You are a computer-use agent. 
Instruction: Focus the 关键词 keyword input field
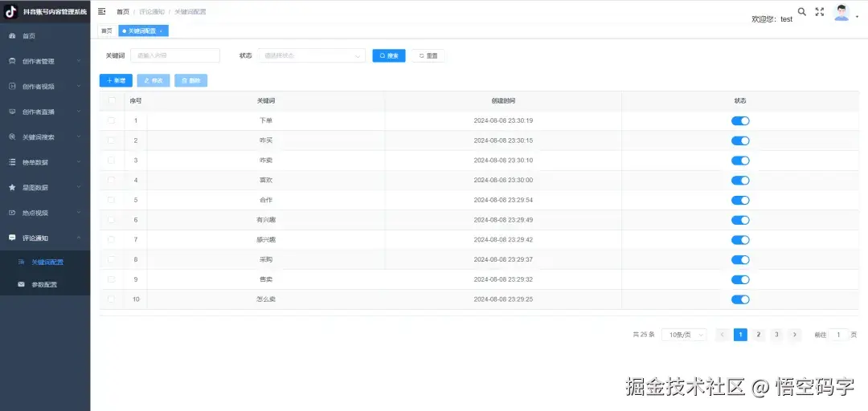[175, 55]
